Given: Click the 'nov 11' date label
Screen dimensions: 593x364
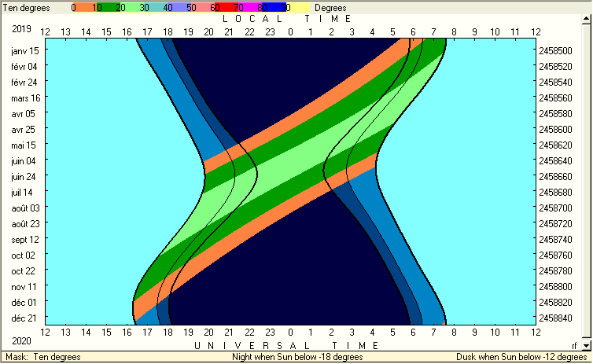Looking at the screenshot, I should pos(24,287).
